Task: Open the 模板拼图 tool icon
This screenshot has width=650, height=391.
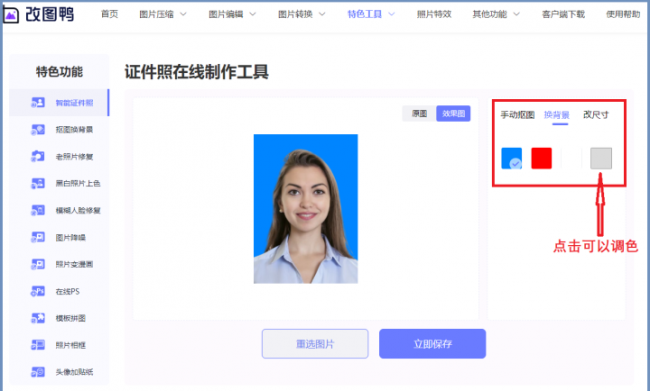Action: 38,318
